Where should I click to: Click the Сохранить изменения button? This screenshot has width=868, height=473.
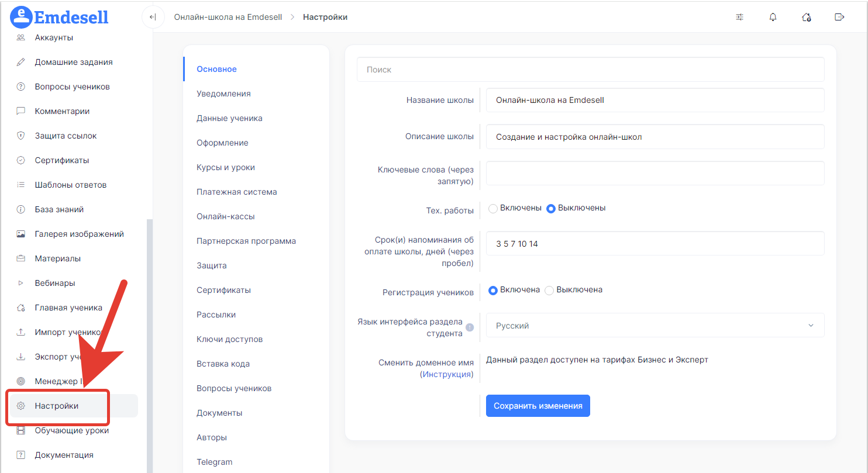click(538, 406)
